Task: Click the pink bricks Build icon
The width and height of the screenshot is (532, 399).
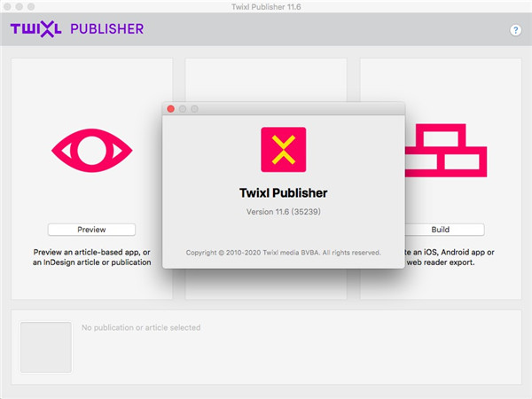Action: point(446,151)
